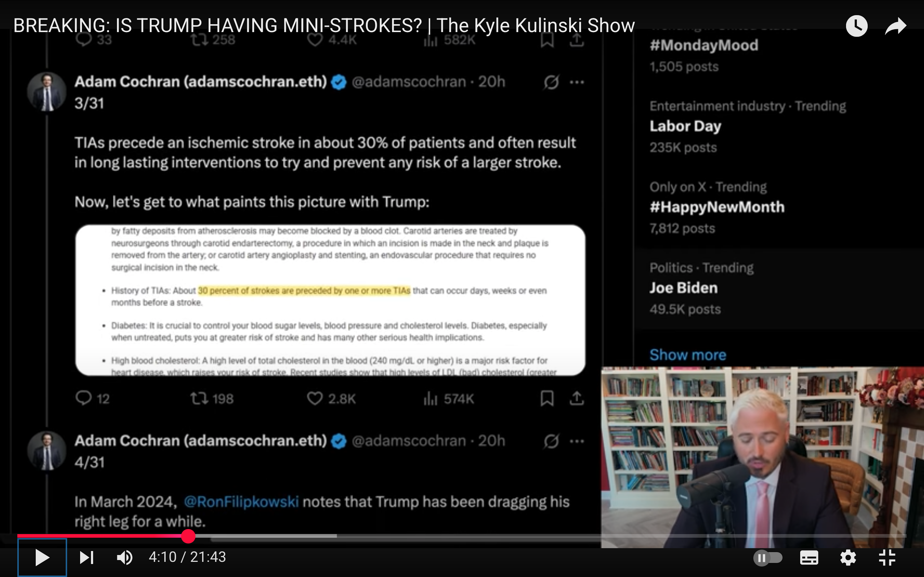The height and width of the screenshot is (577, 924).
Task: Open the video settings gear
Action: tap(848, 558)
